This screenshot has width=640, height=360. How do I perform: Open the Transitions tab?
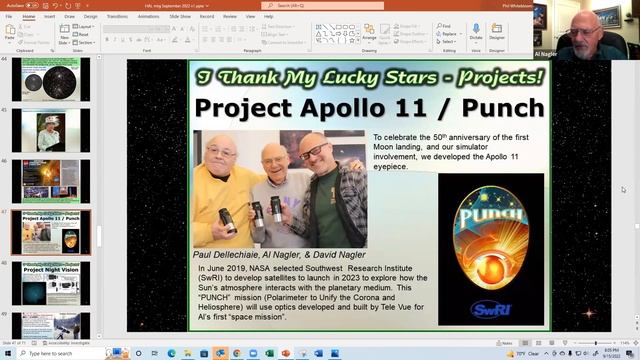(118, 16)
